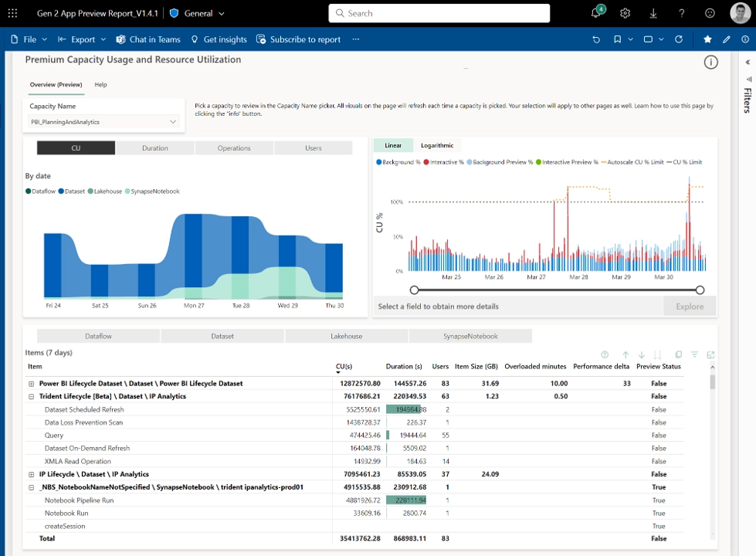Click the bookmark icon
Viewport: 756px width, 556px height.
click(x=617, y=39)
